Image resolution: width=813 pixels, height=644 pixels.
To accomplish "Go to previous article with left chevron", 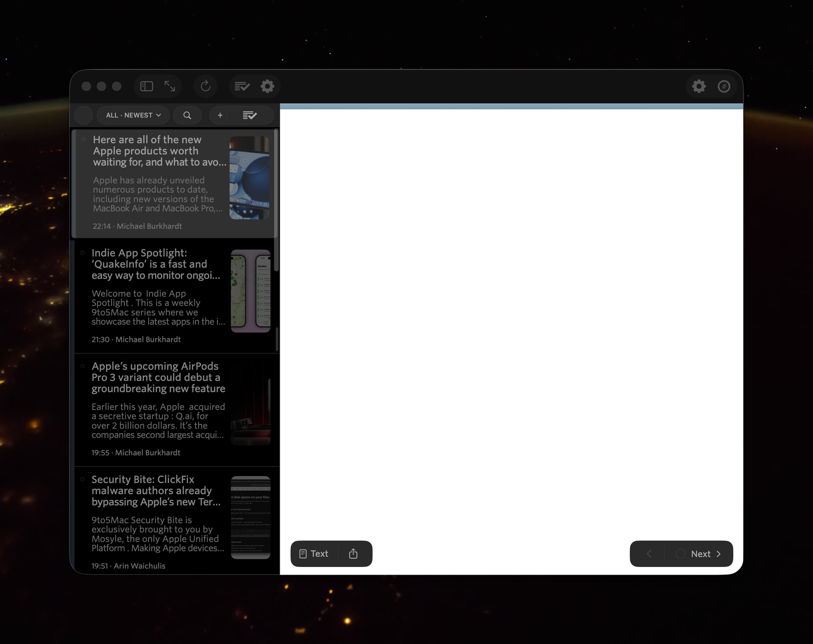I will 649,554.
